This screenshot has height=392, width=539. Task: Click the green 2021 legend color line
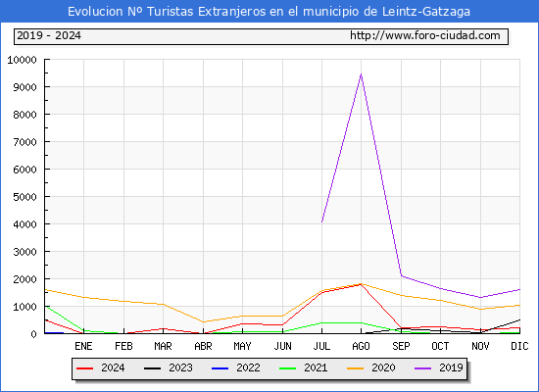click(288, 368)
